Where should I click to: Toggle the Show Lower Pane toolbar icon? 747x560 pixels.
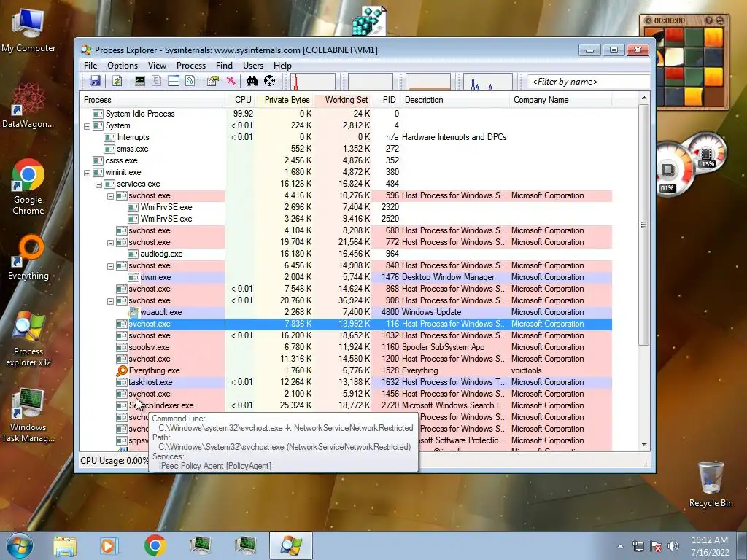pos(174,81)
